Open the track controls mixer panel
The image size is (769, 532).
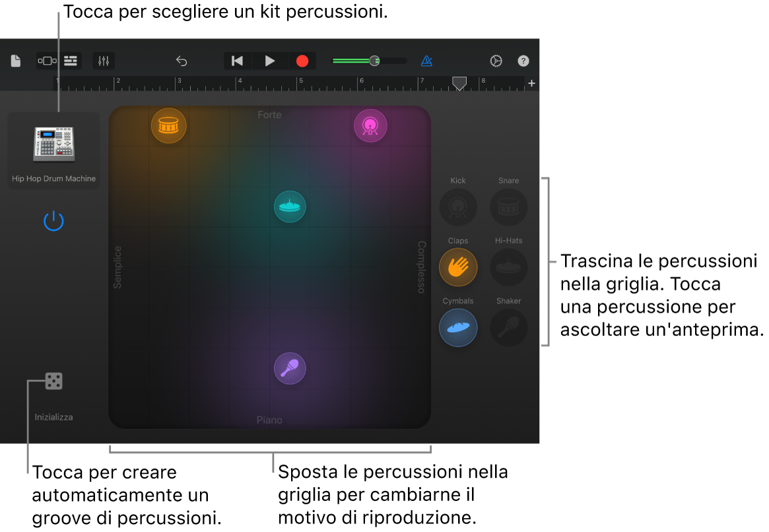[103, 61]
